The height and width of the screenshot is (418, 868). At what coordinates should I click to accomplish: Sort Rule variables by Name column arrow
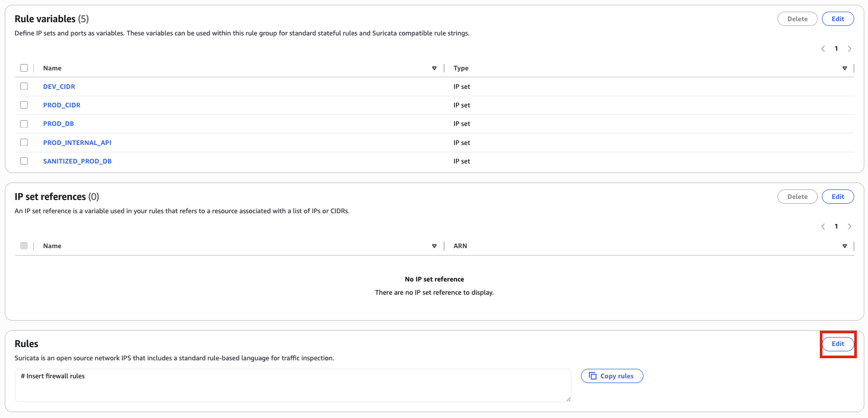pos(434,68)
